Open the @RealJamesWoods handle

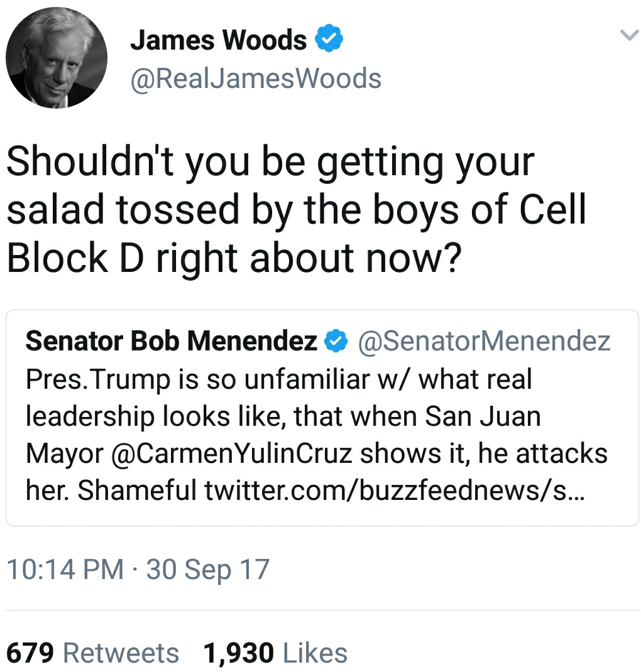point(256,79)
